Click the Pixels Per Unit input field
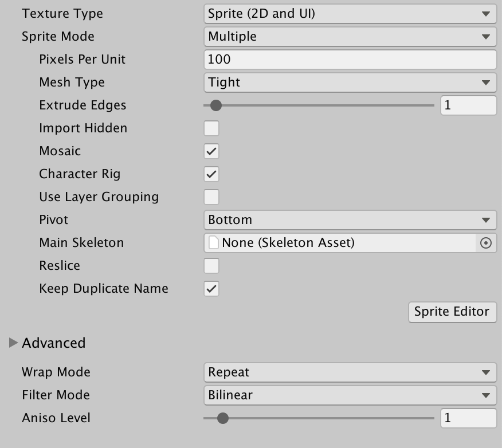The width and height of the screenshot is (502, 448). pos(350,60)
